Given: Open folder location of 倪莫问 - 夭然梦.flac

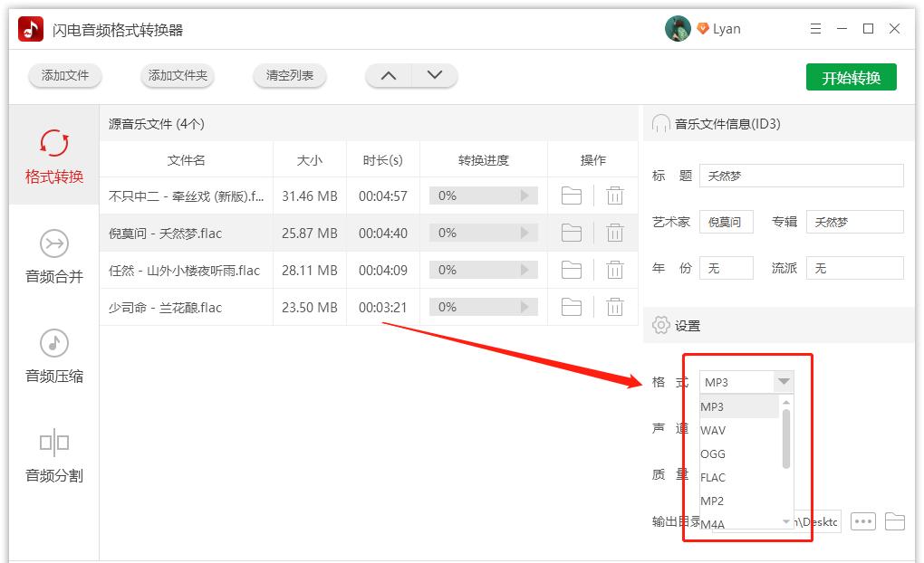Looking at the screenshot, I should [x=571, y=233].
